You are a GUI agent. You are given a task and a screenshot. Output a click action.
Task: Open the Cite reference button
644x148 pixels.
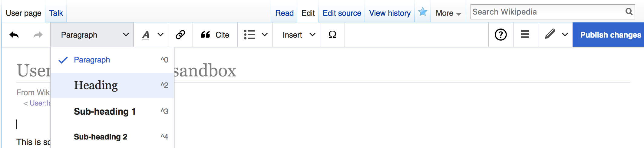215,35
